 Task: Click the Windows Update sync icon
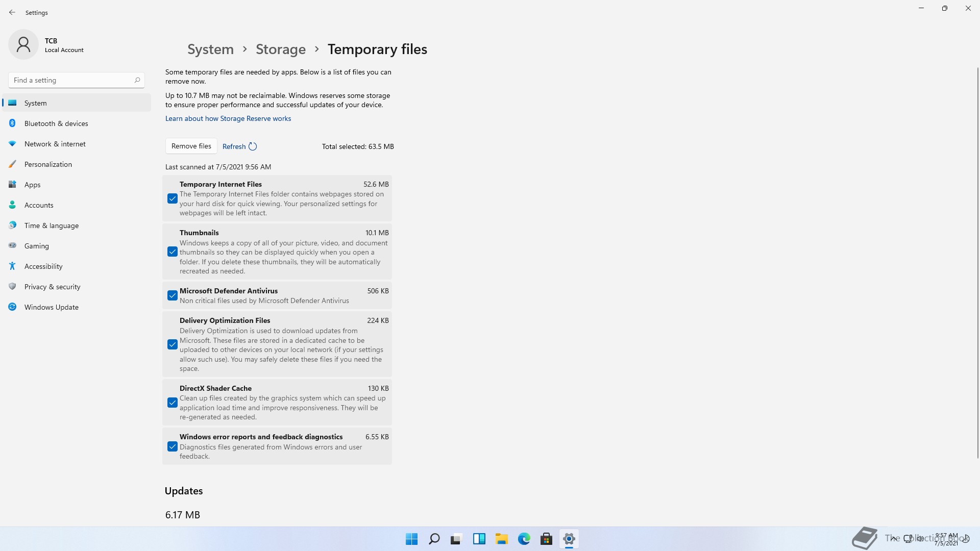pyautogui.click(x=13, y=307)
